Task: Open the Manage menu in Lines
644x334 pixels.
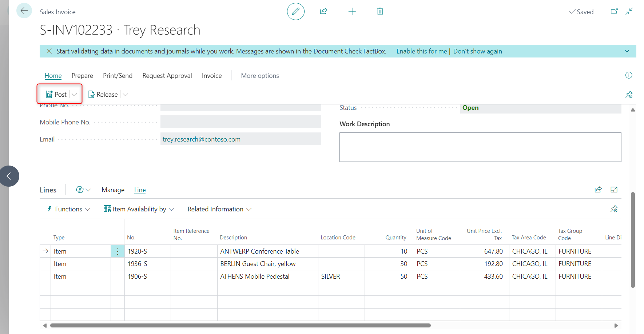Action: click(x=113, y=190)
